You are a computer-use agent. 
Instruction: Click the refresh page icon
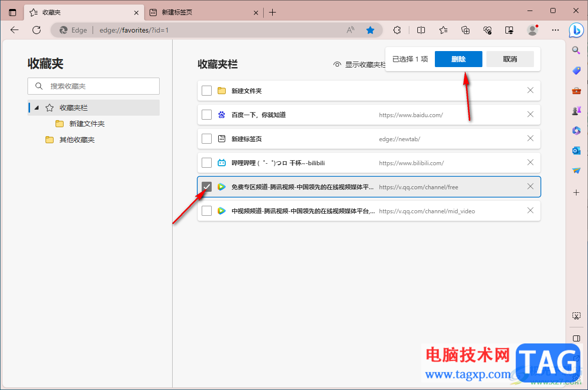pos(37,30)
